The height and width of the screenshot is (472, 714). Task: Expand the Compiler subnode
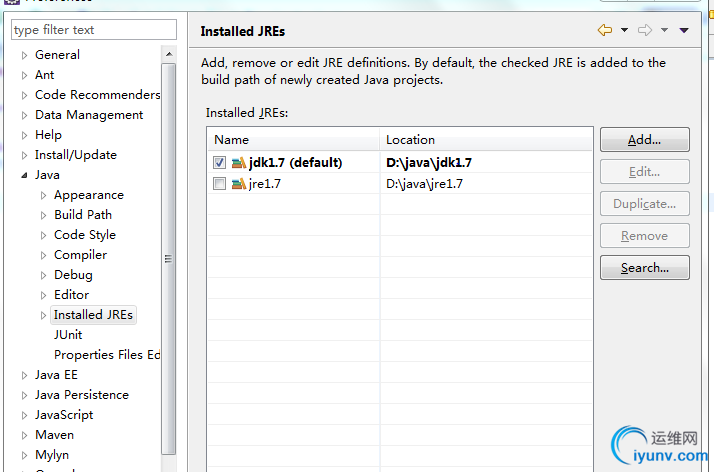click(43, 255)
